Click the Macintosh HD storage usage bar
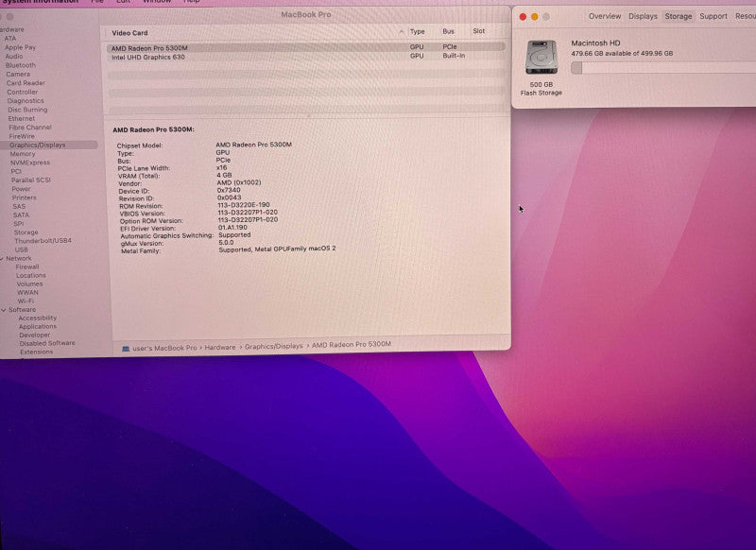 pos(663,68)
